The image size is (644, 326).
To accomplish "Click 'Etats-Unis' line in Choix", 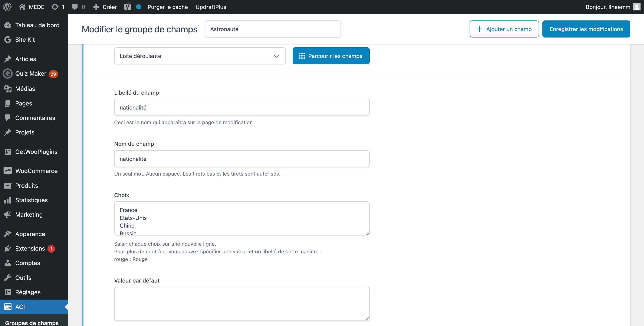I will [x=133, y=218].
